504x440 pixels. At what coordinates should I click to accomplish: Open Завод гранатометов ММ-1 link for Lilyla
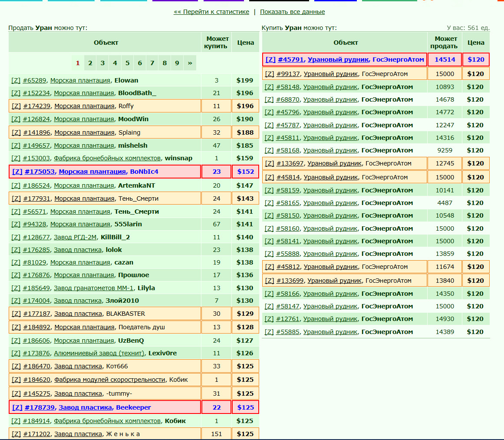point(93,288)
